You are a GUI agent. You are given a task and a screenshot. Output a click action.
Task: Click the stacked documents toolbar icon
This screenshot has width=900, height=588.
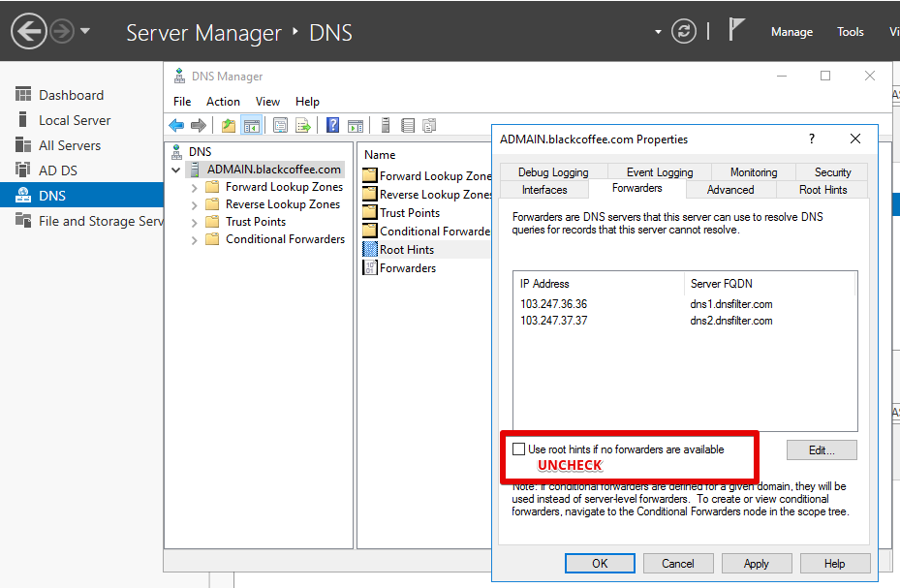(429, 125)
